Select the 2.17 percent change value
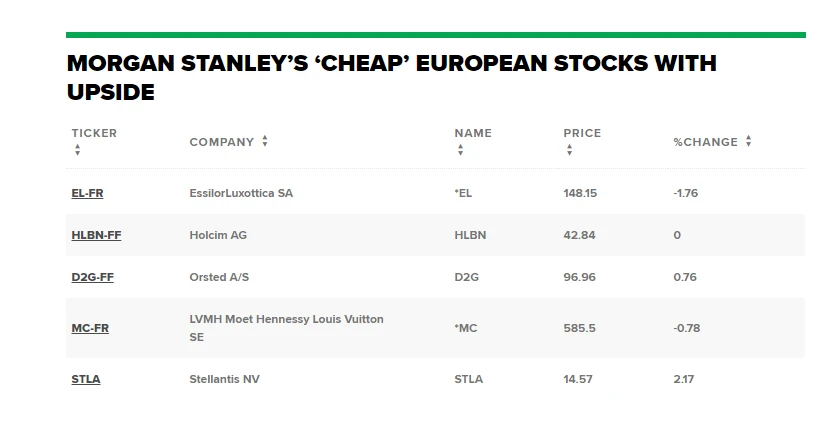This screenshot has width=829, height=446. (684, 379)
